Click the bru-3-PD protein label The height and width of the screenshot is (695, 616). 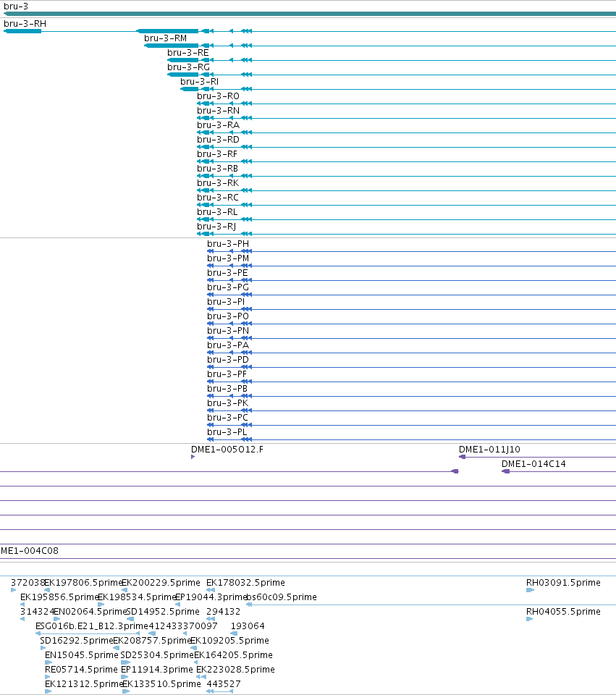coord(228,360)
